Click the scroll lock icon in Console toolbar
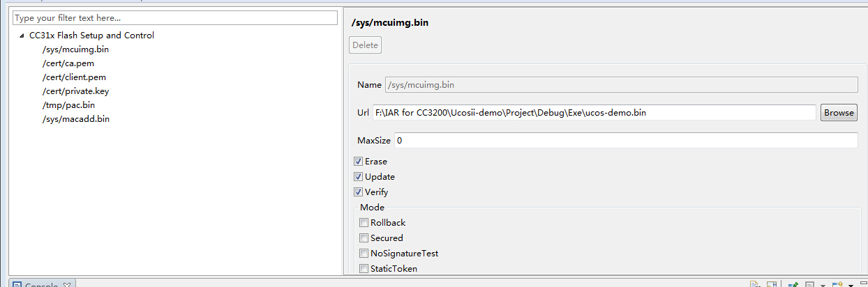The height and width of the screenshot is (287, 868). tap(772, 285)
